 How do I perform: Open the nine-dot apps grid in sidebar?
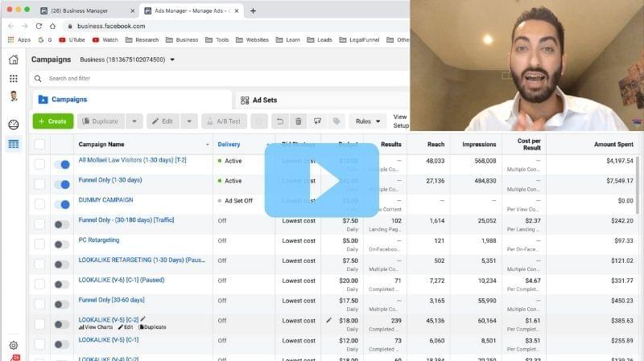pyautogui.click(x=13, y=78)
